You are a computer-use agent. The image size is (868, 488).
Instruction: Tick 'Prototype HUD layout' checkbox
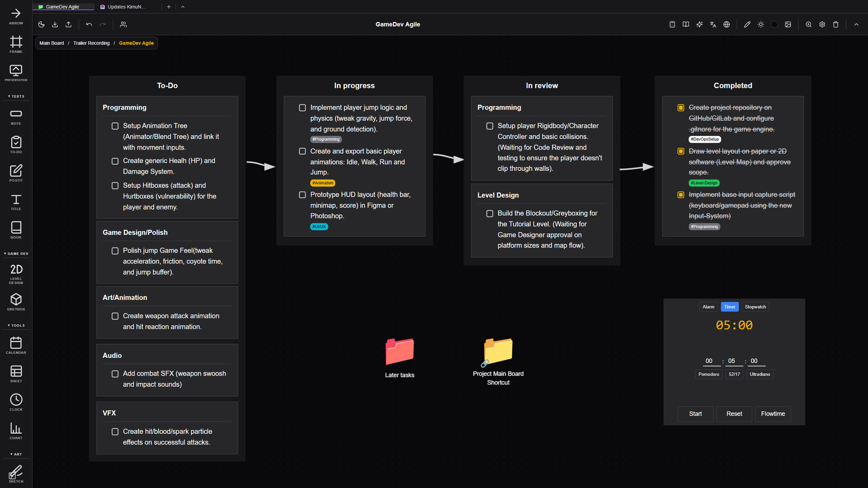(302, 195)
